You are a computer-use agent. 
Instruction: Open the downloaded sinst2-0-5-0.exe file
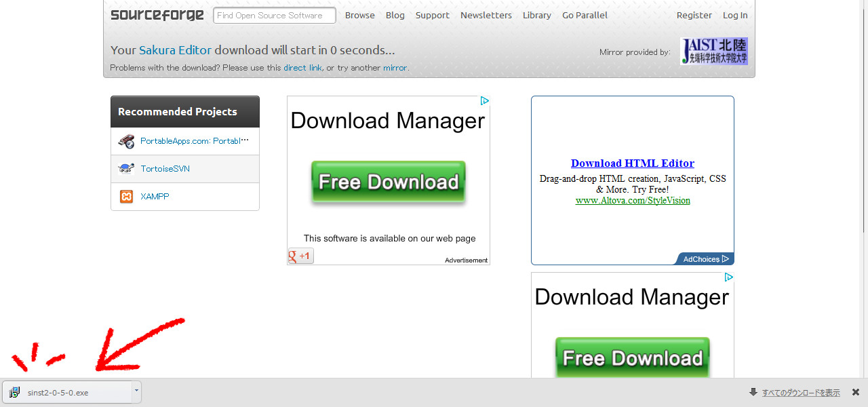(68, 392)
